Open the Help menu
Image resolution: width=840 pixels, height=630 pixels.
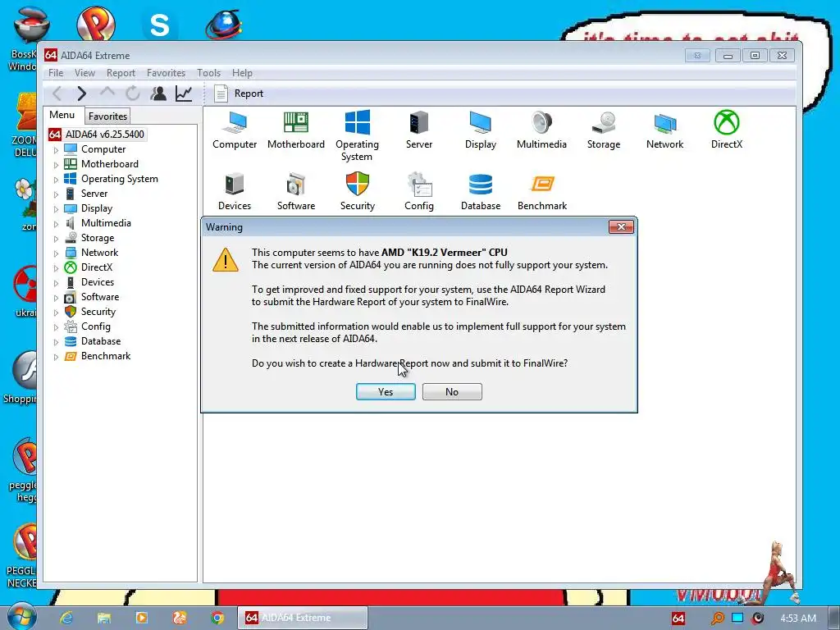click(x=242, y=73)
